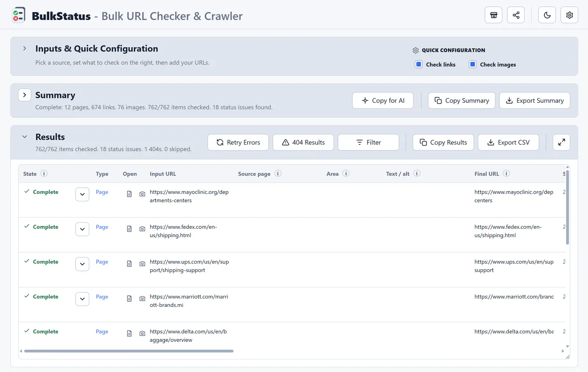
Task: Click scroll-down arrow of vertical scrollbar
Action: (x=568, y=346)
